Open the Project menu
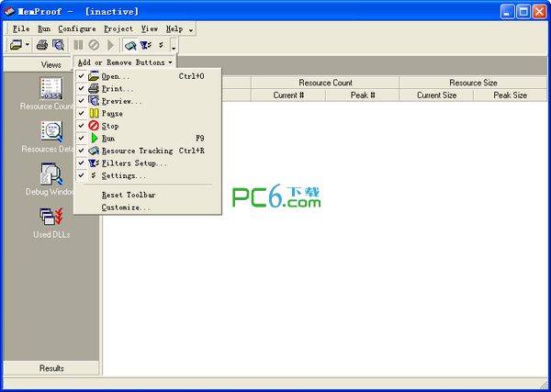This screenshot has height=392, width=551. pos(118,28)
